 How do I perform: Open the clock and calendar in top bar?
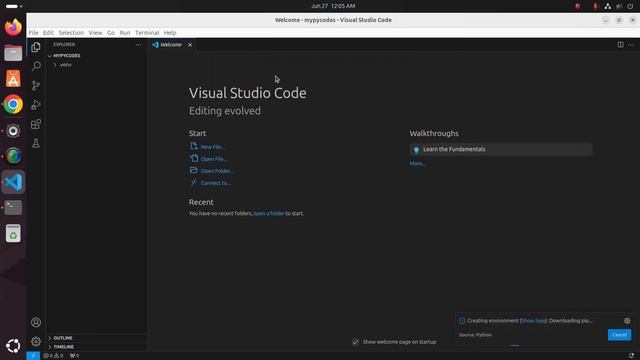[333, 6]
